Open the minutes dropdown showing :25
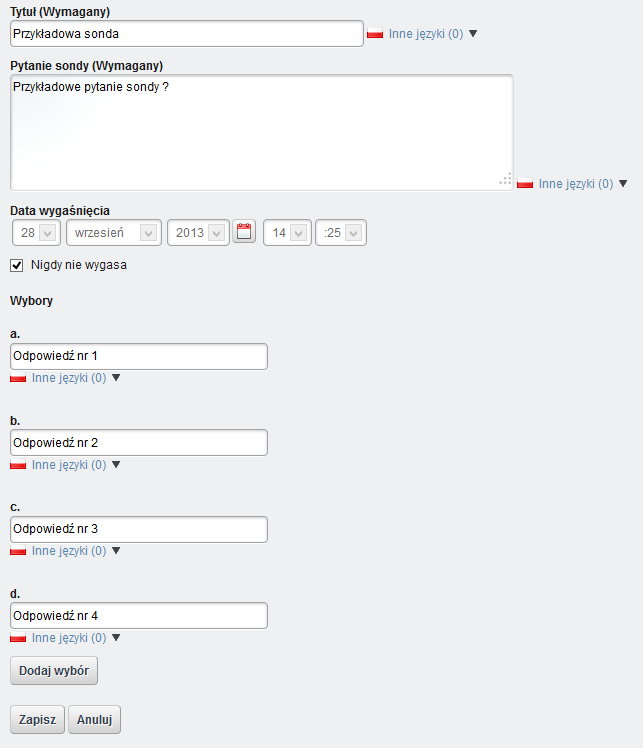Image resolution: width=643 pixels, height=748 pixels. coord(341,233)
